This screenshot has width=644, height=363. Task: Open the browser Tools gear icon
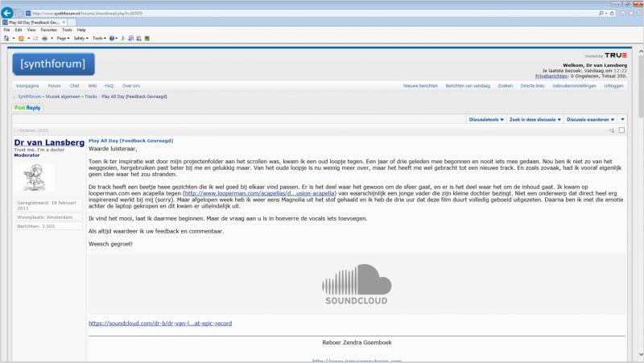pyautogui.click(x=639, y=13)
